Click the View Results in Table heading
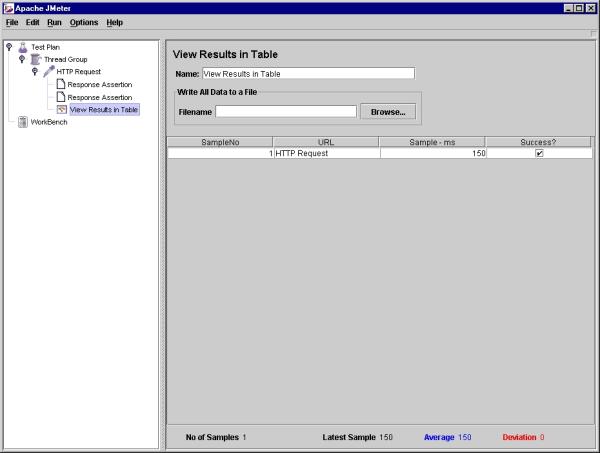 click(225, 54)
